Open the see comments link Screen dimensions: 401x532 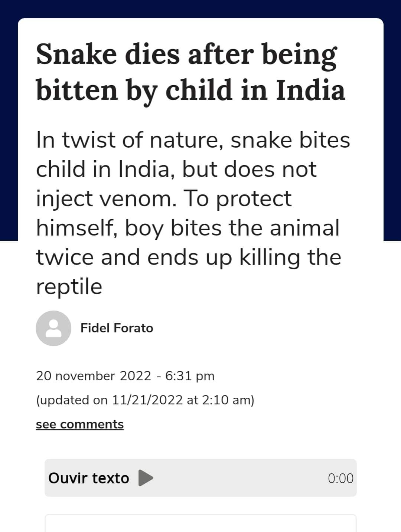point(79,424)
